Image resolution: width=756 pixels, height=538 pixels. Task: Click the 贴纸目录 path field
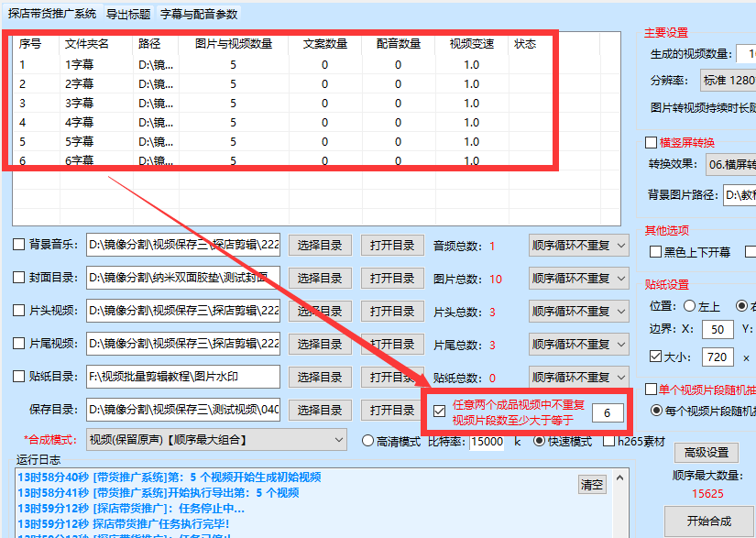(x=183, y=377)
